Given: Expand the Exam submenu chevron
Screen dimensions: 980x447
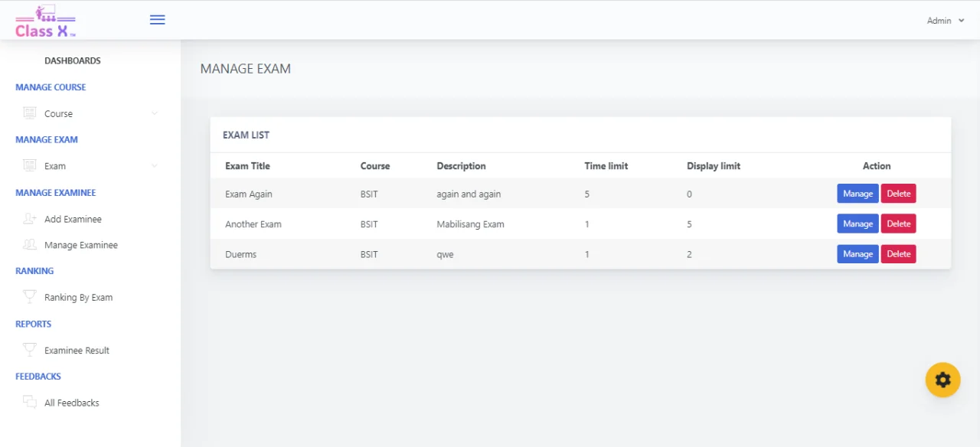Looking at the screenshot, I should [155, 166].
